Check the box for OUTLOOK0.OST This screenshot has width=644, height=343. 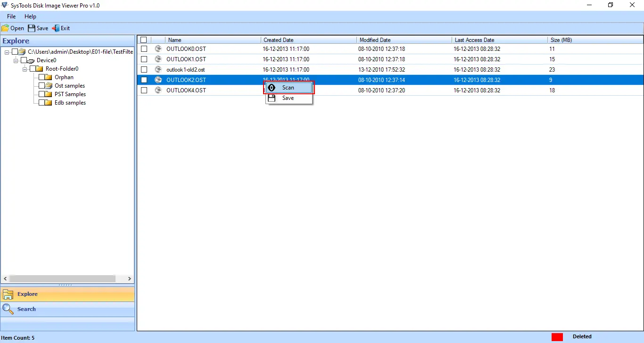pos(144,49)
